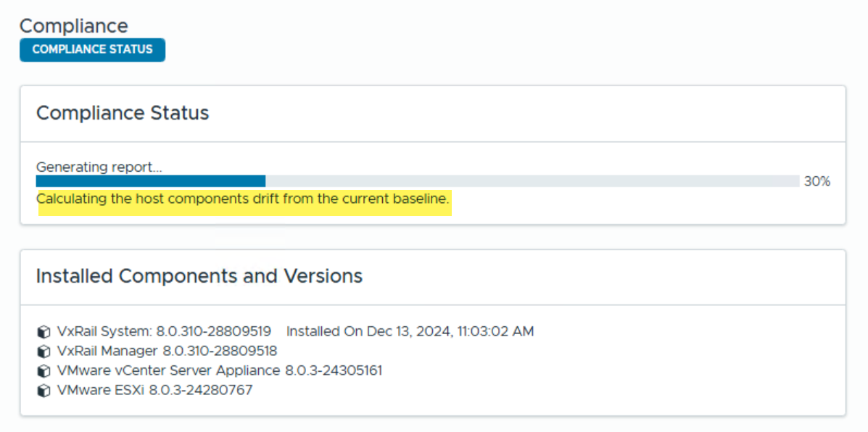Screen dimensions: 868x432
Task: Click the VxRail Manager version 8.0.310-28809518
Action: [x=220, y=351]
